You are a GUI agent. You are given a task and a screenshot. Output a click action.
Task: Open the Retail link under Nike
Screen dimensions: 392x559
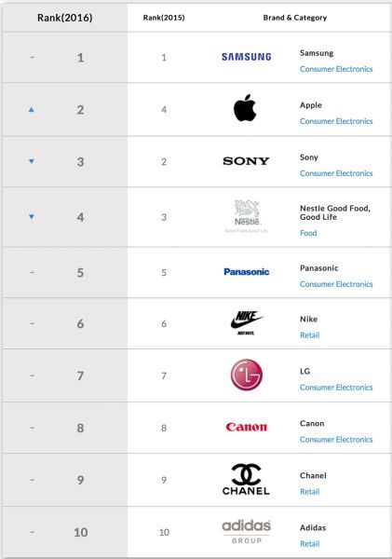[x=310, y=335]
